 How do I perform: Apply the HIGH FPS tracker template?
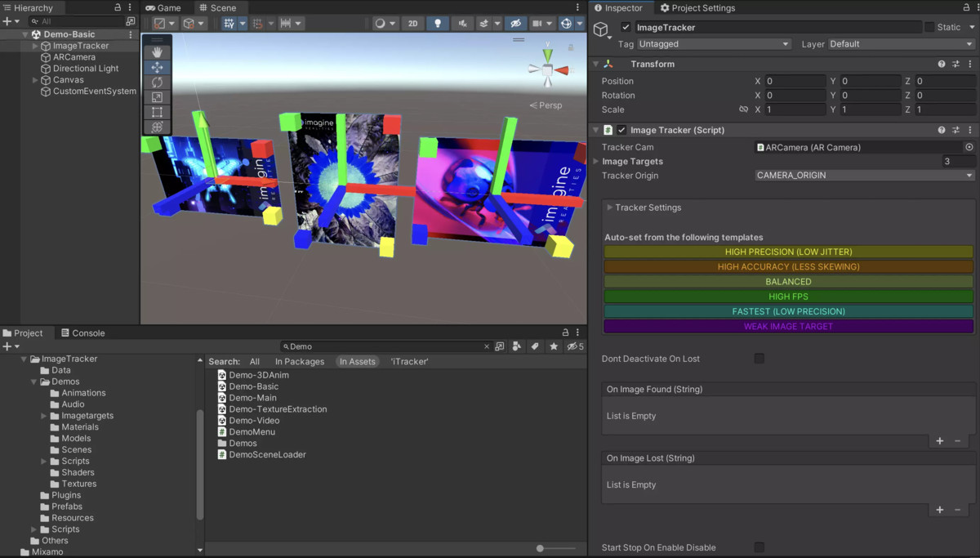coord(788,296)
